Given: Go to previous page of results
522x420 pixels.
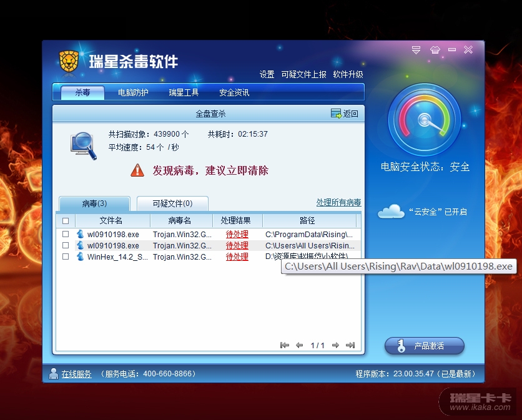Looking at the screenshot, I should (x=299, y=345).
